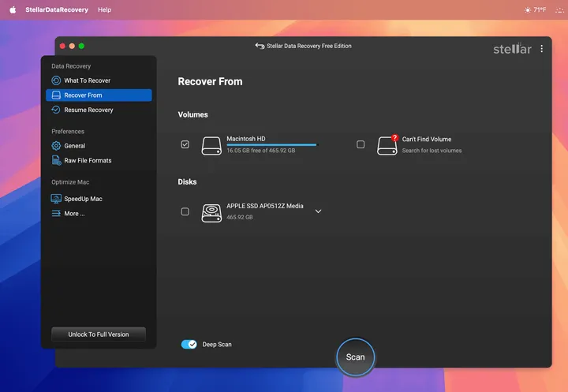
Task: Click the SpeedUp Mac monitor icon
Action: click(56, 199)
